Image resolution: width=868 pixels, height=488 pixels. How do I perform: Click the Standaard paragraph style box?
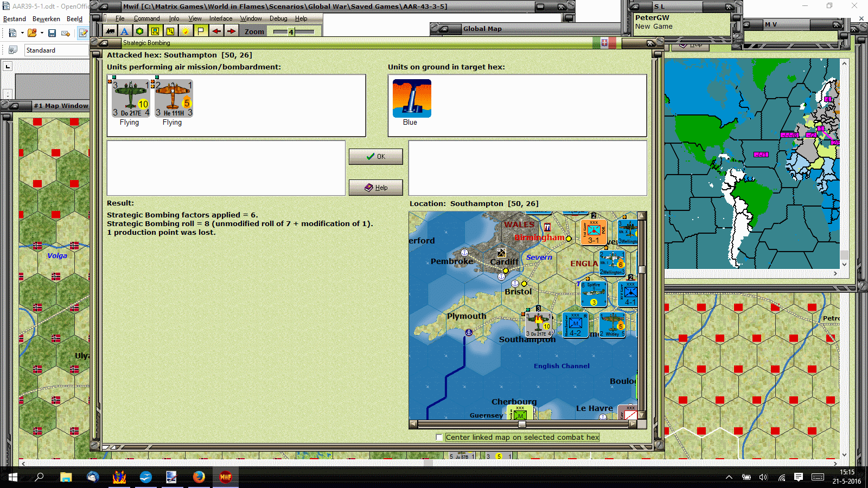[57, 50]
